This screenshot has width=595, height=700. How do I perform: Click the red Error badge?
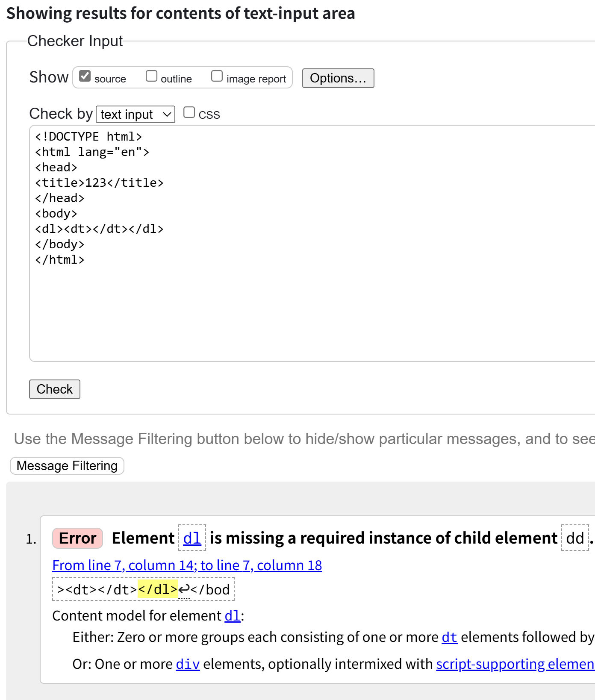(x=77, y=538)
